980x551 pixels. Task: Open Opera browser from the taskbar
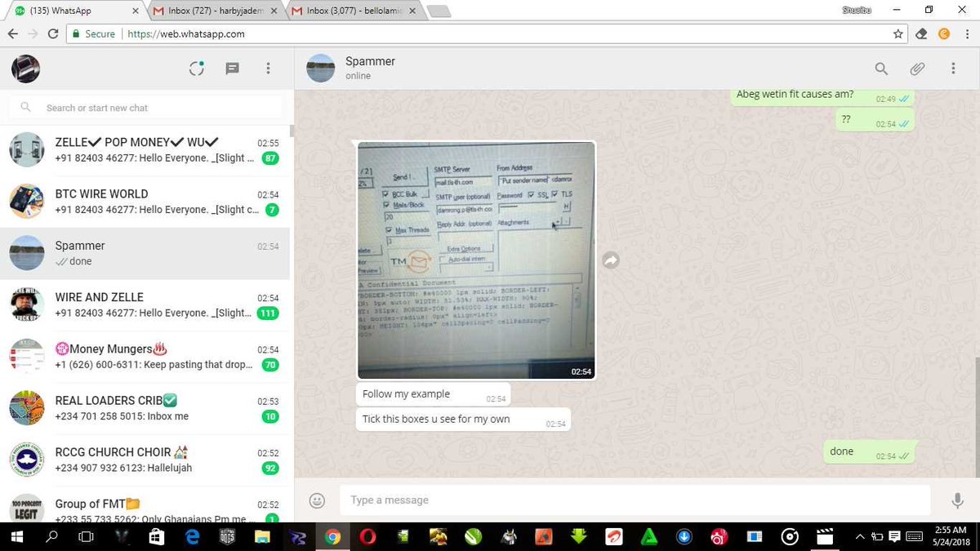coord(368,537)
